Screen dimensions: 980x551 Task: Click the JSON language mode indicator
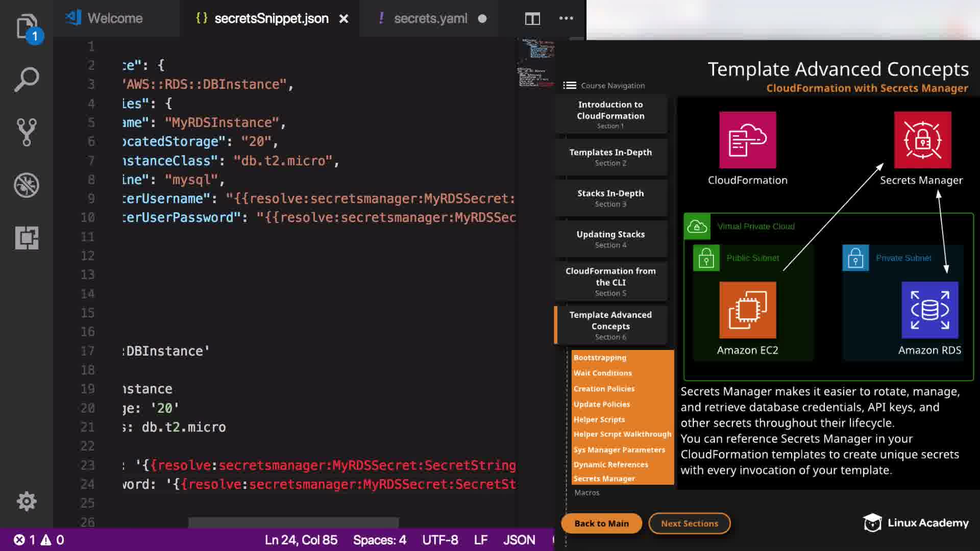pyautogui.click(x=519, y=540)
